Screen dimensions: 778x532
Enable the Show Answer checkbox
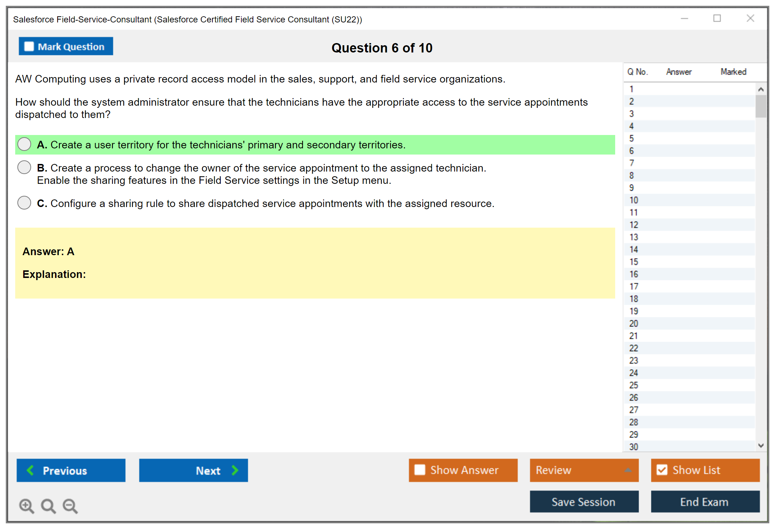tap(420, 470)
